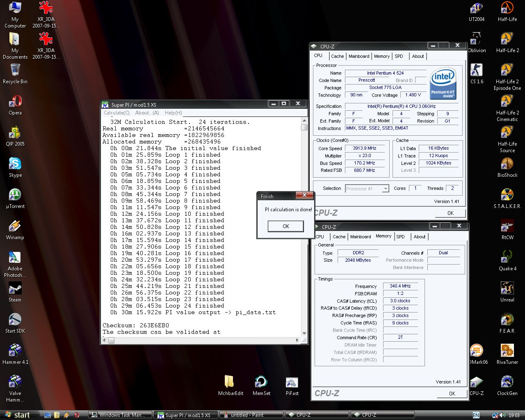Click Super PI horizontal scrollbar right arrow
Screen dimensions: 525x420
pyautogui.click(x=298, y=340)
